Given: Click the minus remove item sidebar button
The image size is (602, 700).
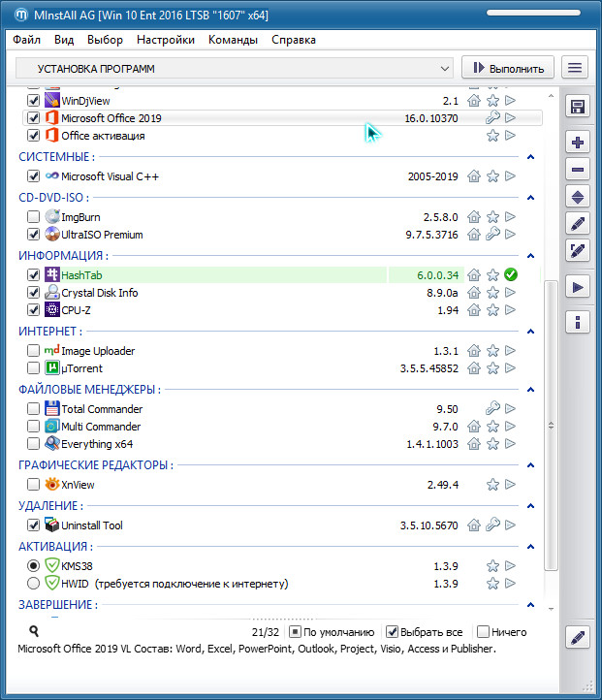Looking at the screenshot, I should (x=578, y=170).
